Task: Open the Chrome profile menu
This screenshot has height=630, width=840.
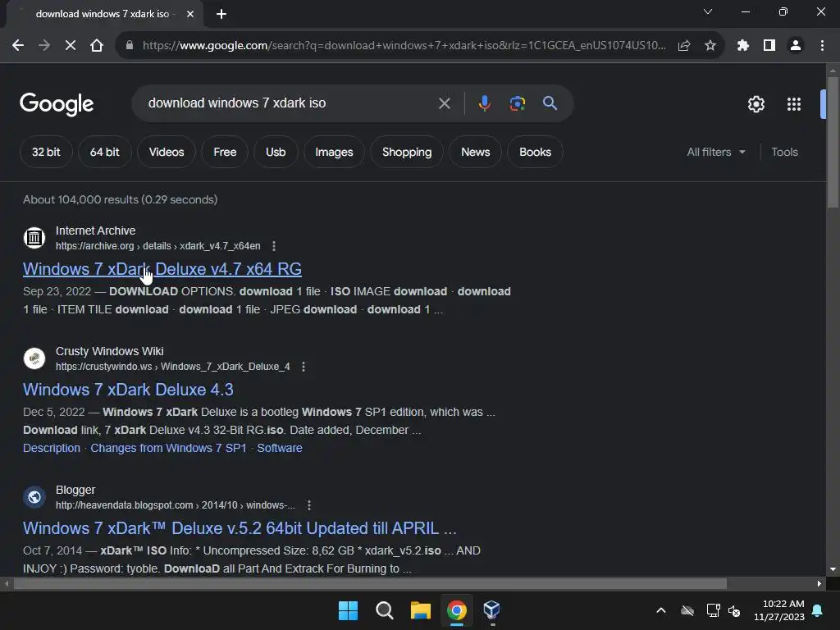Action: click(x=796, y=46)
